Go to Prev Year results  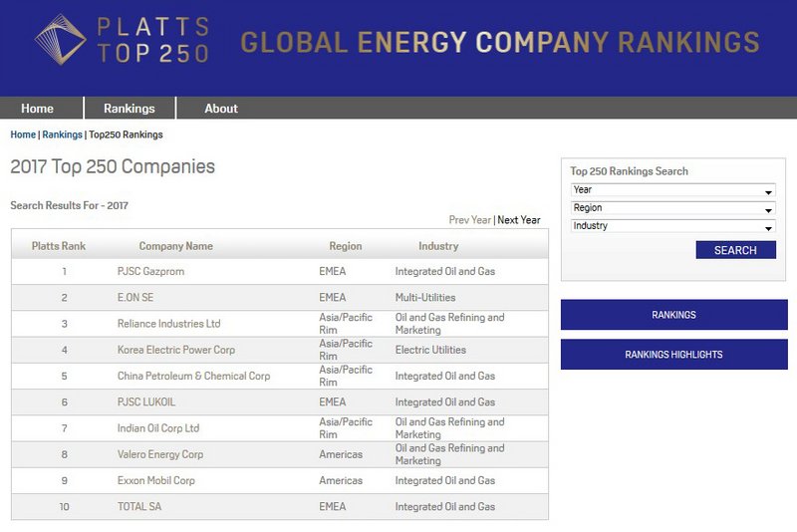point(469,220)
